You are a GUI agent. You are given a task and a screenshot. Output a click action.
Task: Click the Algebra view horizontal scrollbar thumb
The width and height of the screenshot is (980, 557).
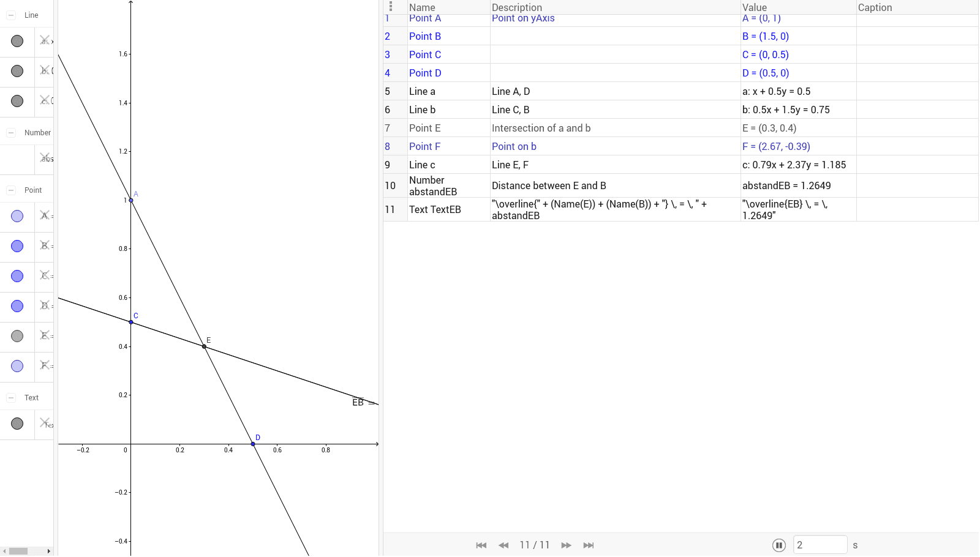[x=18, y=551]
